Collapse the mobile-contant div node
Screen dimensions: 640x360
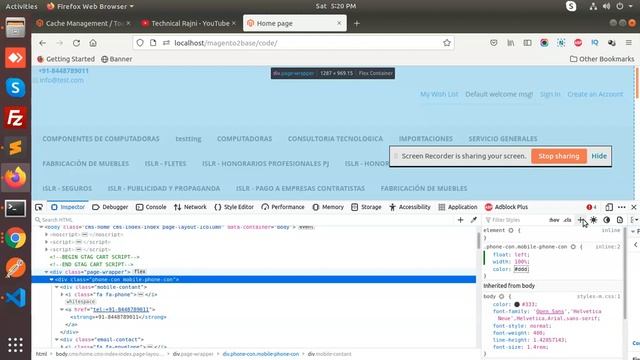(57, 287)
